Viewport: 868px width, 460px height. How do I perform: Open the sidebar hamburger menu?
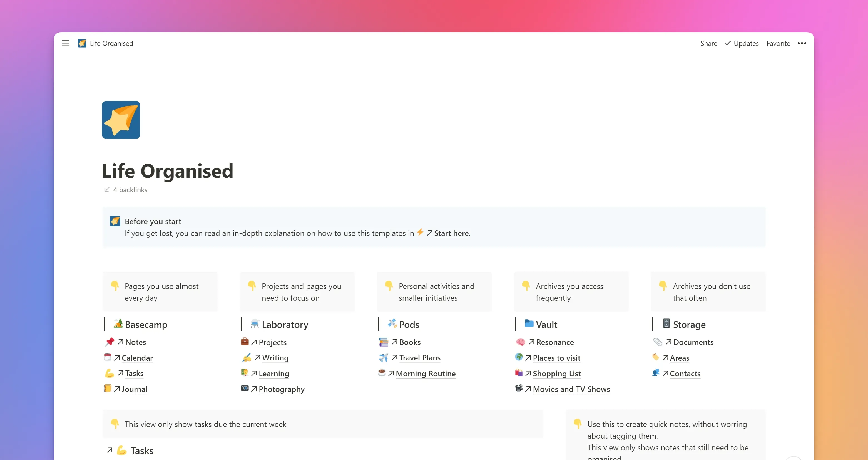click(65, 43)
